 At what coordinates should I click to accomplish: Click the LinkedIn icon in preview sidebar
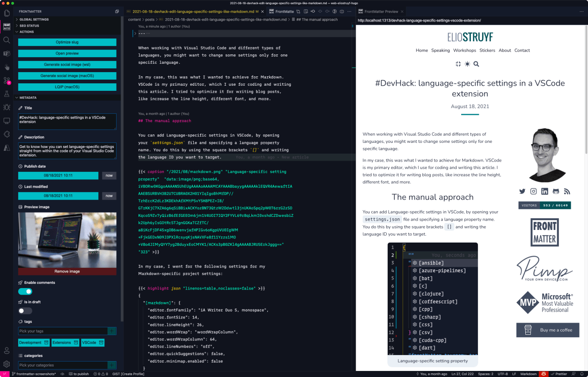point(544,191)
